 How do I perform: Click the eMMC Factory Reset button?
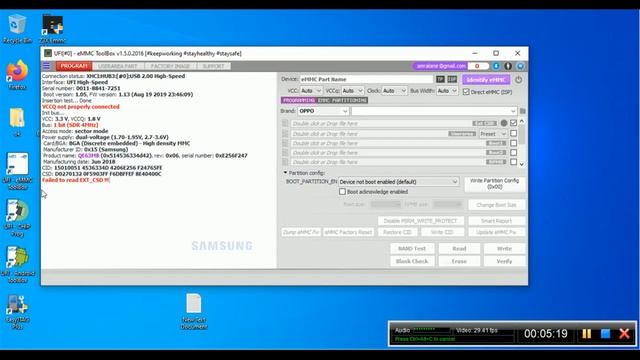348,232
